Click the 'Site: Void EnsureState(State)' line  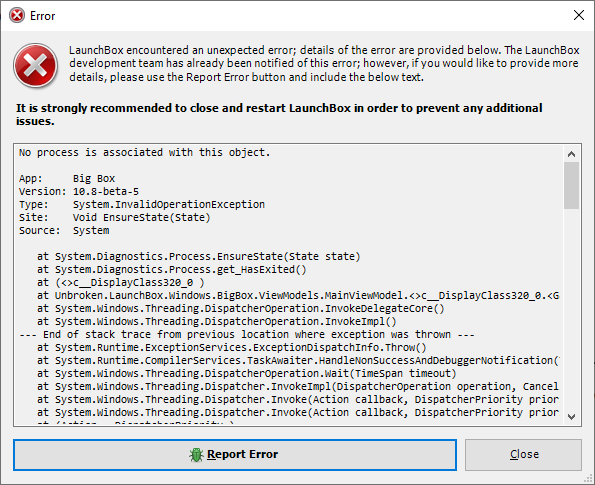[x=115, y=217]
